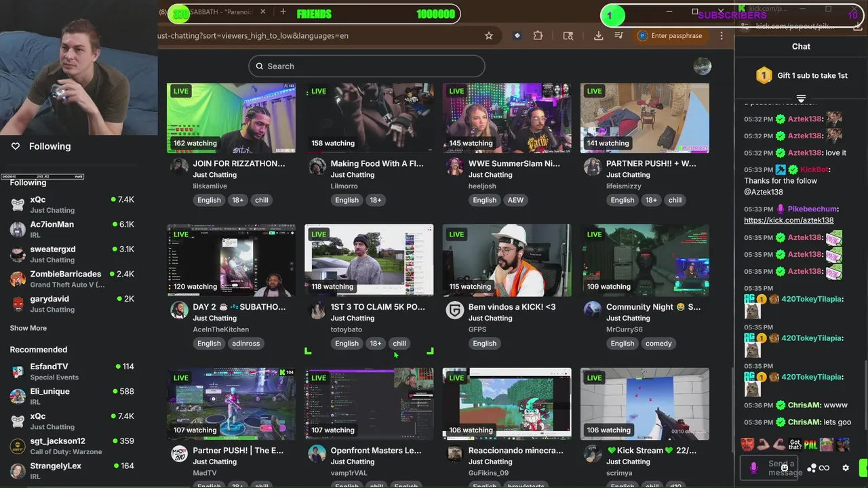Select the comedy tag under MrCurryS6
The width and height of the screenshot is (868, 488).
click(x=658, y=344)
